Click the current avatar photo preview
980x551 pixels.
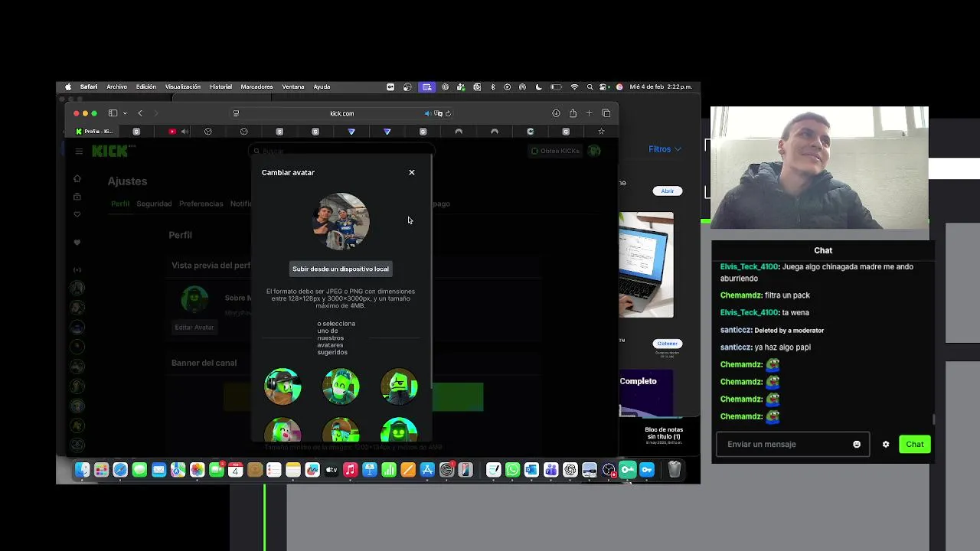[x=341, y=221]
